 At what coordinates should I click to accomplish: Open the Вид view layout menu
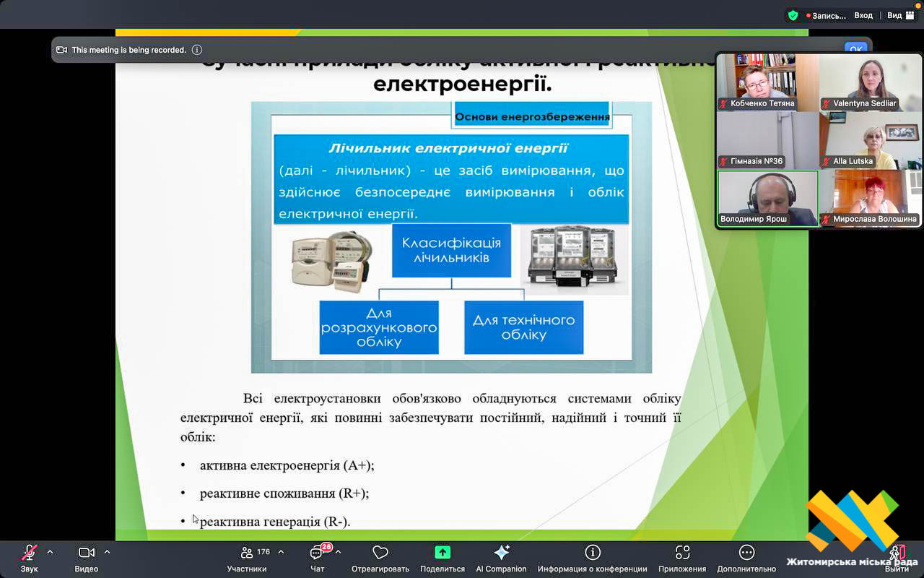900,15
